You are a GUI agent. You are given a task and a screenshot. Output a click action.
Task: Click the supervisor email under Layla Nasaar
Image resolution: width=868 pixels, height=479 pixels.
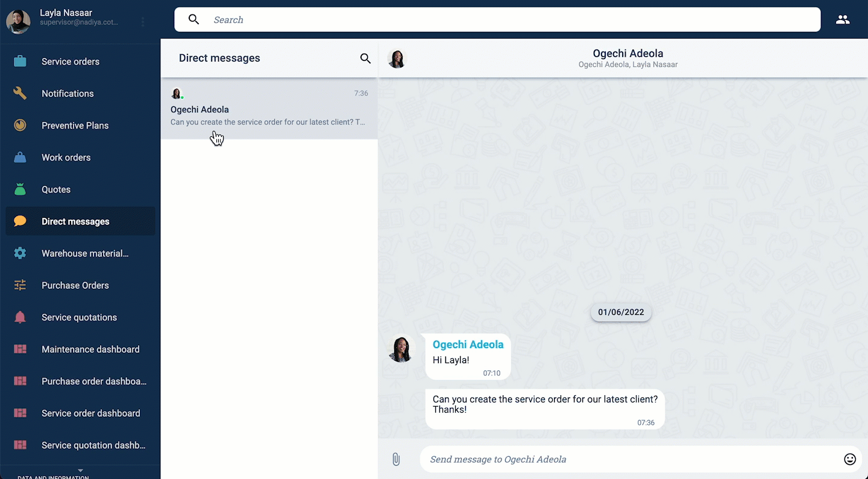click(79, 22)
